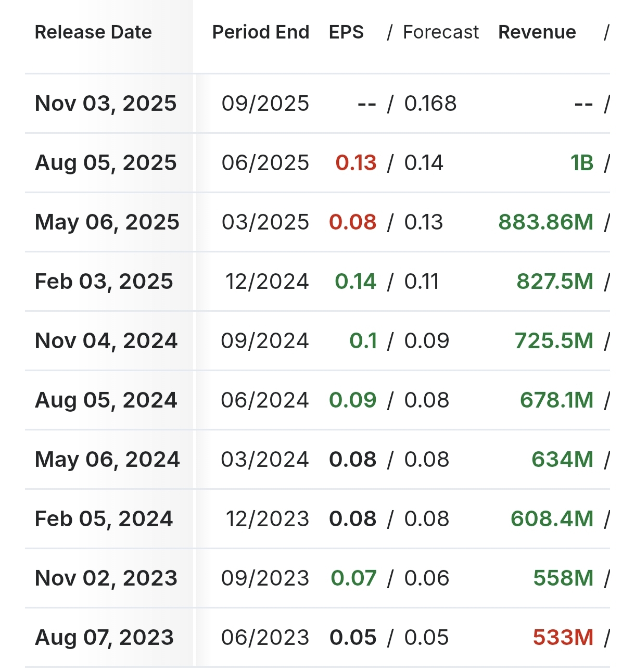The height and width of the screenshot is (672, 635).
Task: Click the Release Date column header
Action: pyautogui.click(x=93, y=32)
